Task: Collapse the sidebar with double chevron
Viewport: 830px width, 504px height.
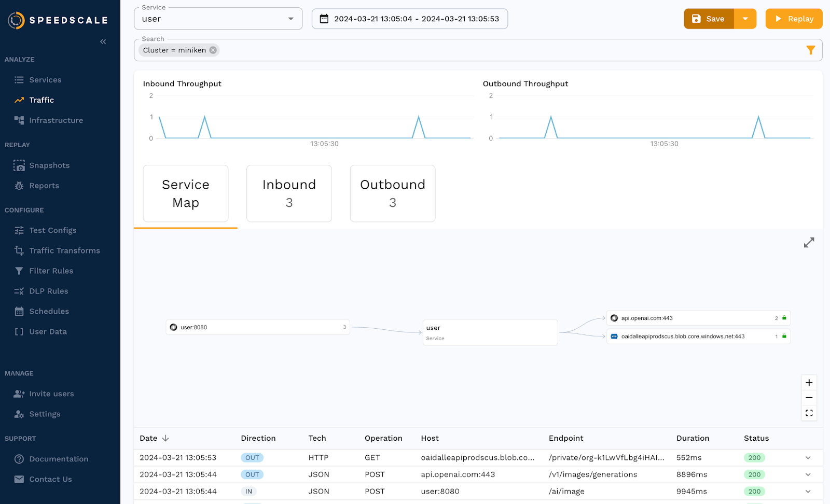Action: [x=103, y=41]
